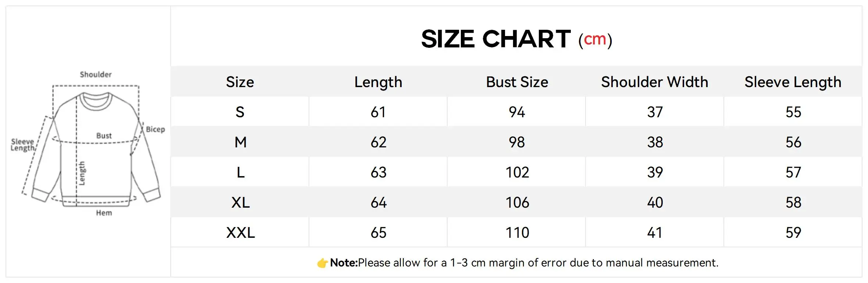Select the Size column header
868x283 pixels.
click(240, 82)
